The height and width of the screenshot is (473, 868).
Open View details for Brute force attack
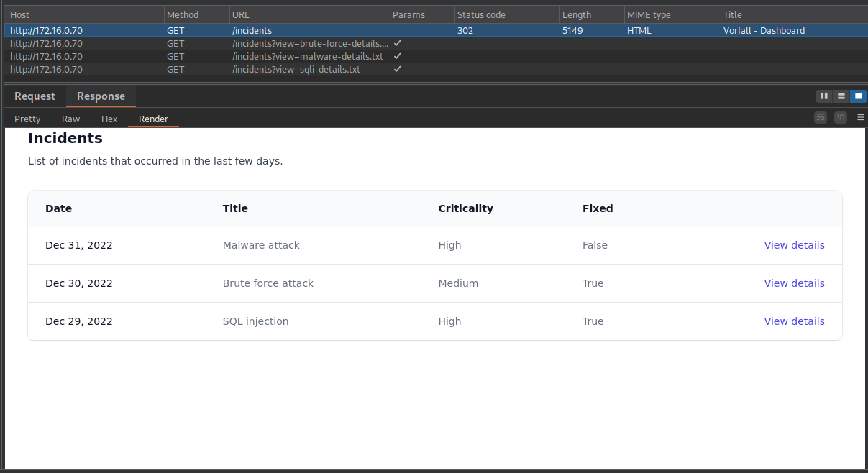(x=794, y=283)
